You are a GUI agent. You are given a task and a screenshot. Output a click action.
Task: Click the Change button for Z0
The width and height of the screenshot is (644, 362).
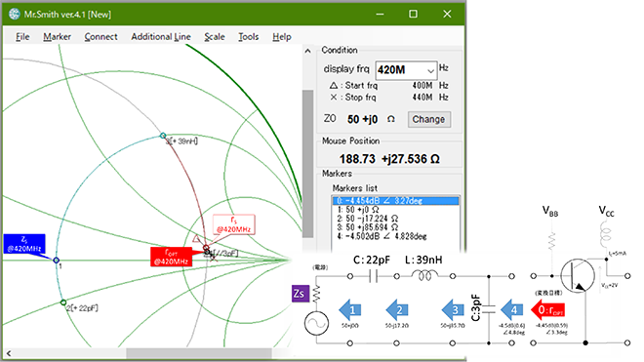pos(428,119)
